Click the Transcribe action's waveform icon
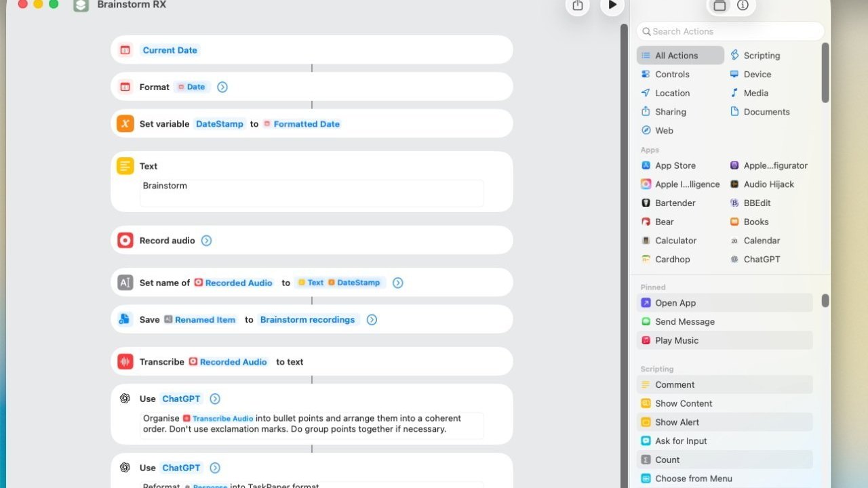The width and height of the screenshot is (868, 488). tap(125, 362)
